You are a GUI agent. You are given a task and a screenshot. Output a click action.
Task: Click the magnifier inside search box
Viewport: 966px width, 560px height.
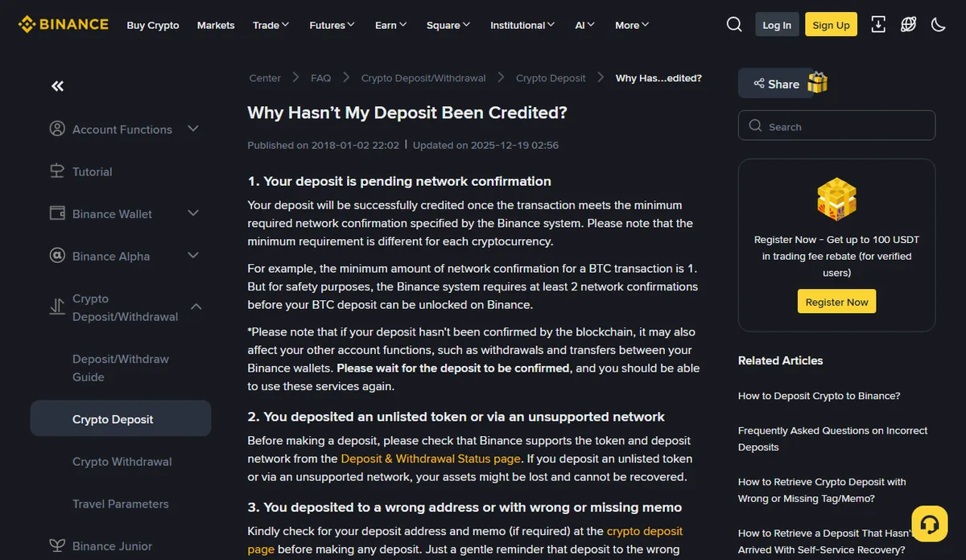point(755,126)
